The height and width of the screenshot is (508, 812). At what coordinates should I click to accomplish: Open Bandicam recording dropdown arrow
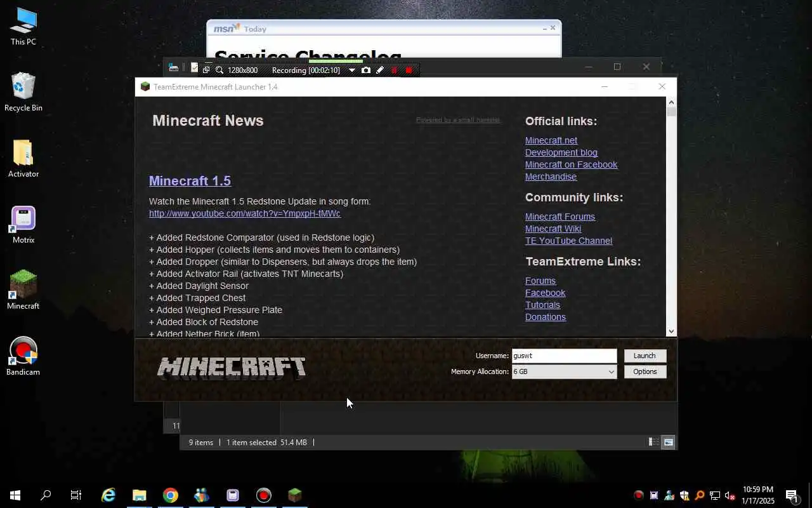tap(352, 70)
